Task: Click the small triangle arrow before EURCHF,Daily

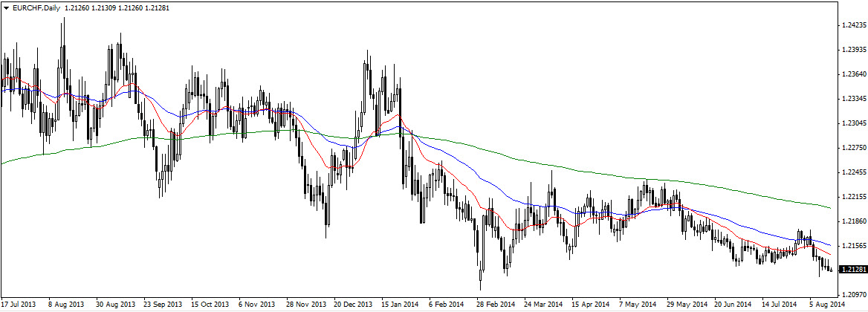Action: click(6, 7)
